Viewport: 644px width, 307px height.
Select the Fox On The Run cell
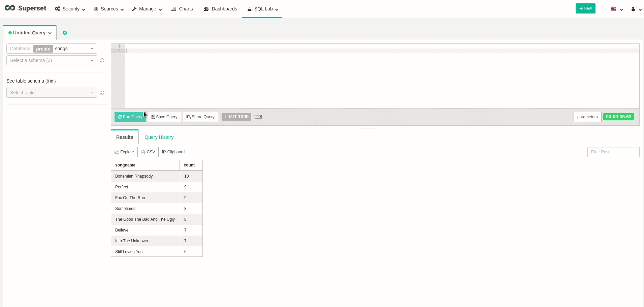click(146, 198)
